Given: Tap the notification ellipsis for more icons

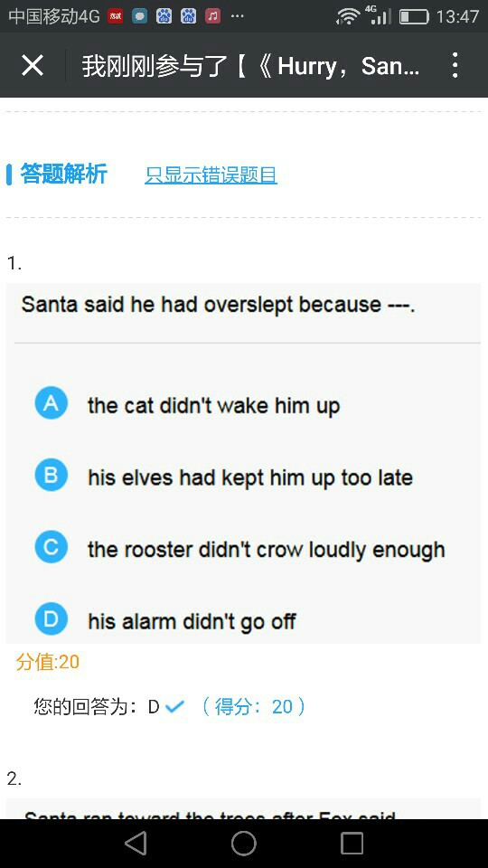Looking at the screenshot, I should pos(238,16).
